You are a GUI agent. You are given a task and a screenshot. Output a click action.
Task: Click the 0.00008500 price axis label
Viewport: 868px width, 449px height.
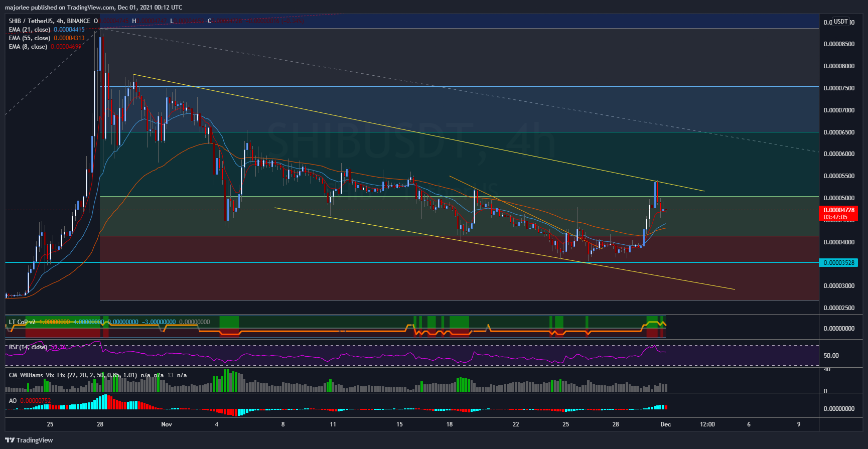click(x=839, y=44)
